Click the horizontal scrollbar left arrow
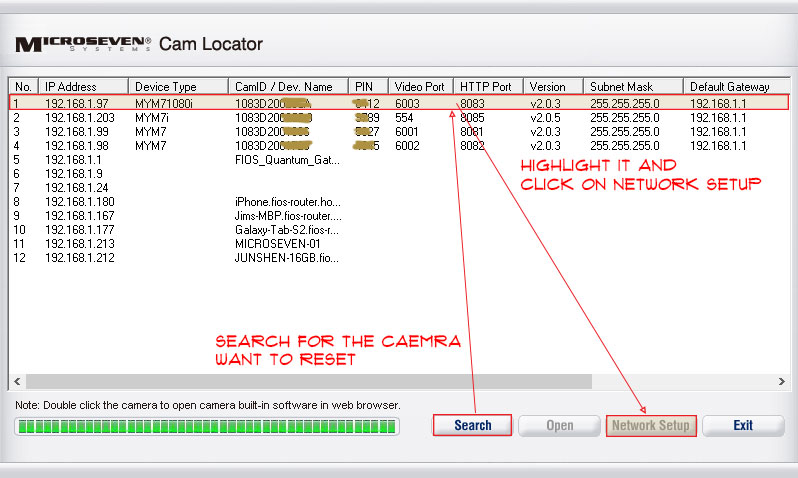Viewport: 798px width, 478px height. pyautogui.click(x=17, y=381)
